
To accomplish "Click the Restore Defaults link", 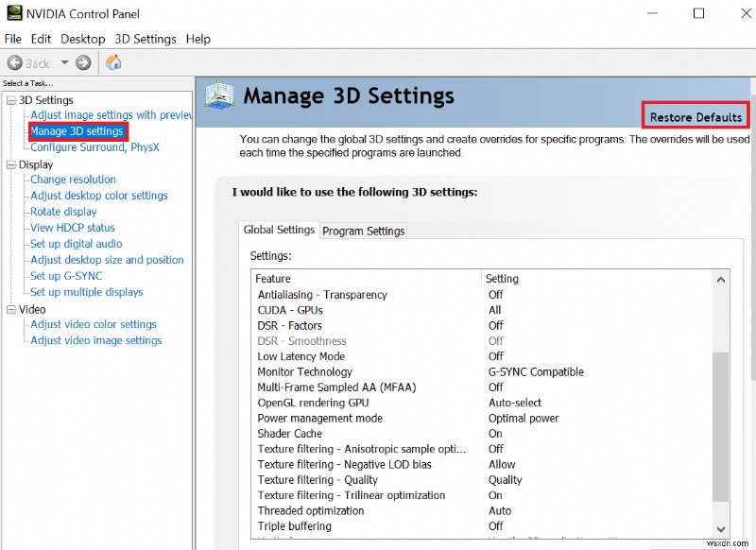I will coord(696,117).
